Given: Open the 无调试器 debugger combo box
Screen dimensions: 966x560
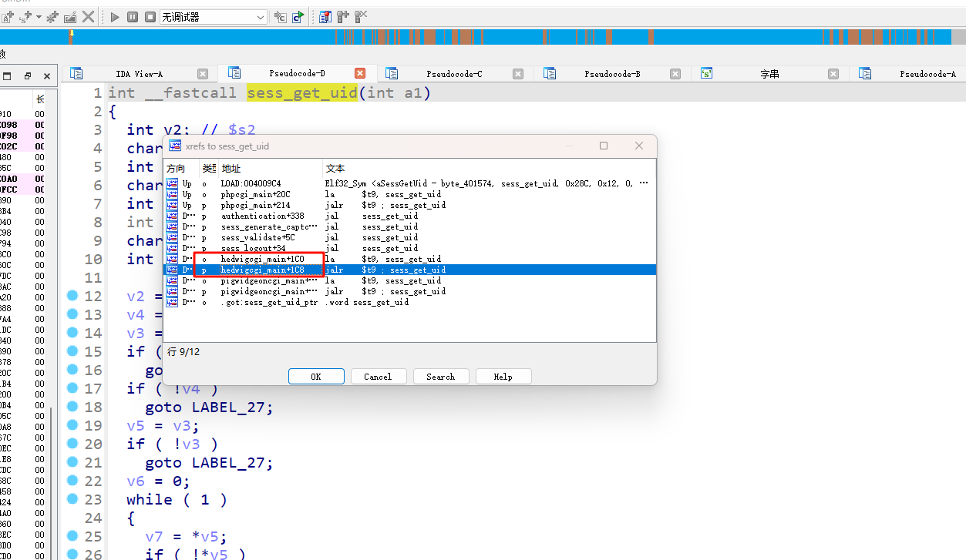Looking at the screenshot, I should pos(214,16).
